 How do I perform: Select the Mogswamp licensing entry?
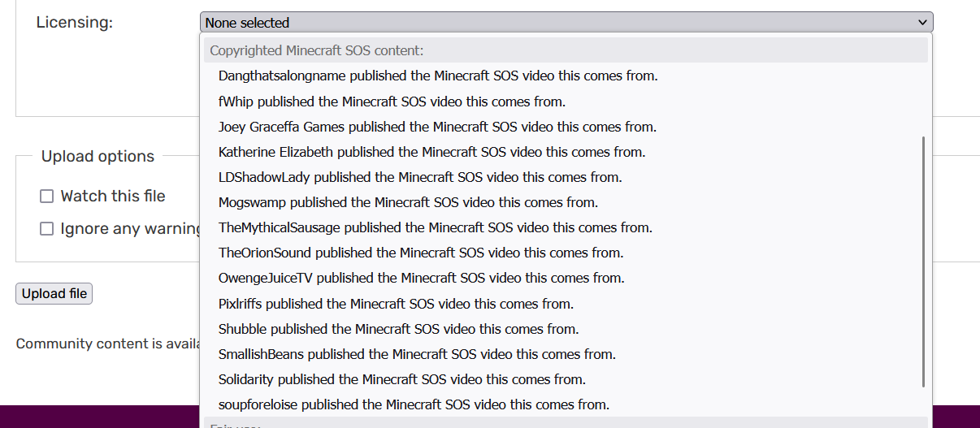click(408, 202)
